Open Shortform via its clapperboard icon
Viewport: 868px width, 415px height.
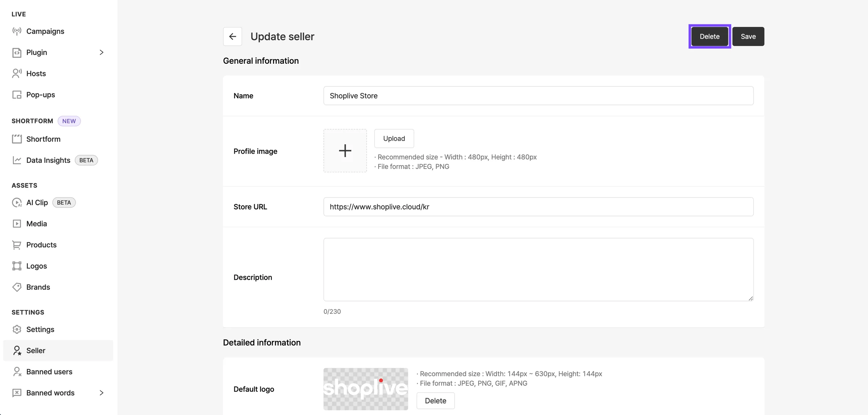(17, 139)
